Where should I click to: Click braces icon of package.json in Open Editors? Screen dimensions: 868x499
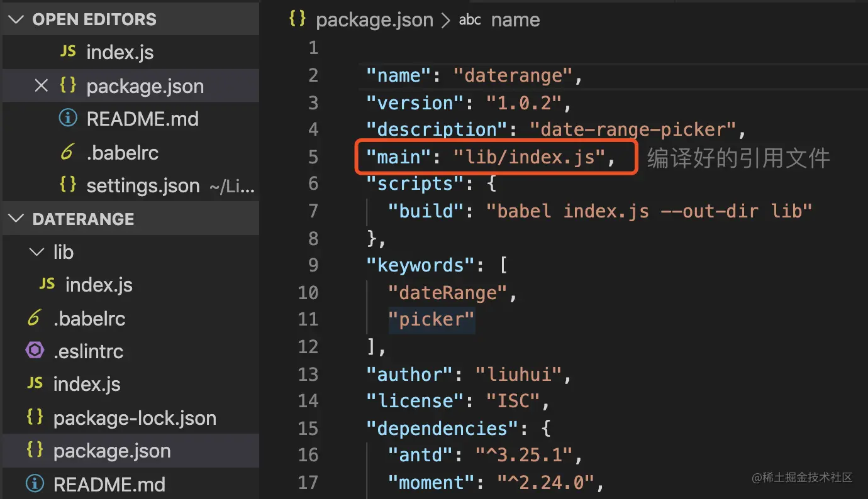[68, 85]
